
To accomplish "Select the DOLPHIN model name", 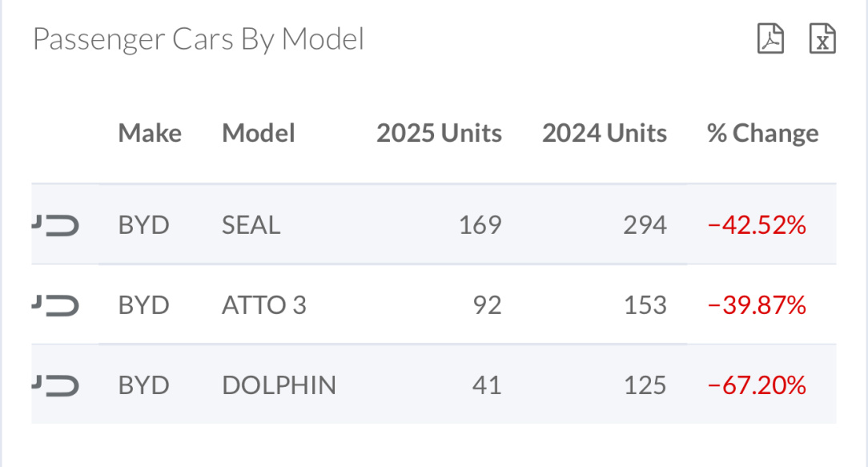I will coord(279,385).
